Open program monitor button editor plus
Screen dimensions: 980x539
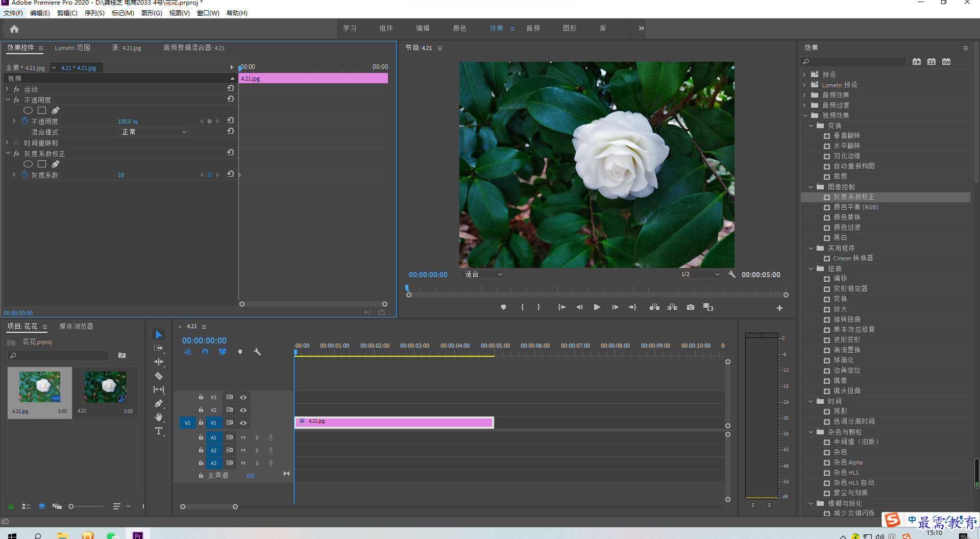pos(779,308)
